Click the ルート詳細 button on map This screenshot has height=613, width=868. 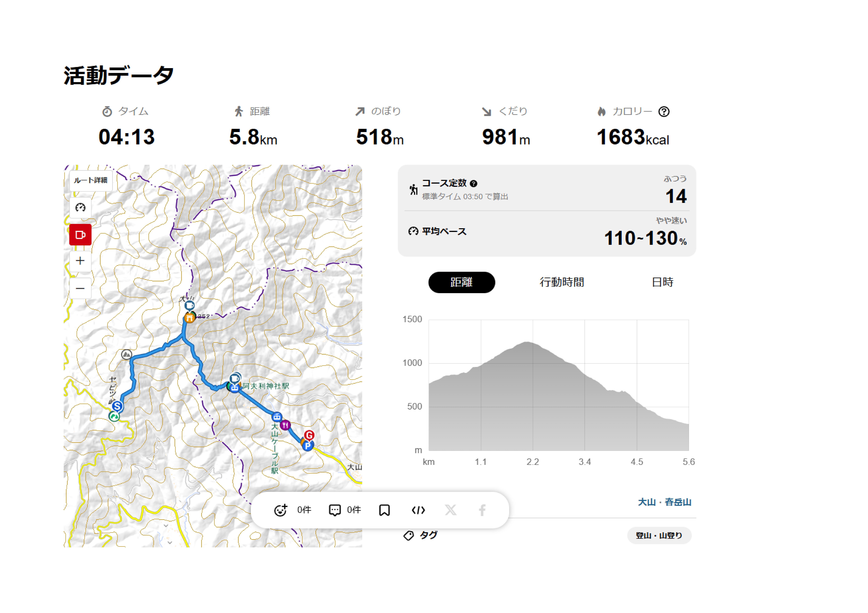pos(91,180)
